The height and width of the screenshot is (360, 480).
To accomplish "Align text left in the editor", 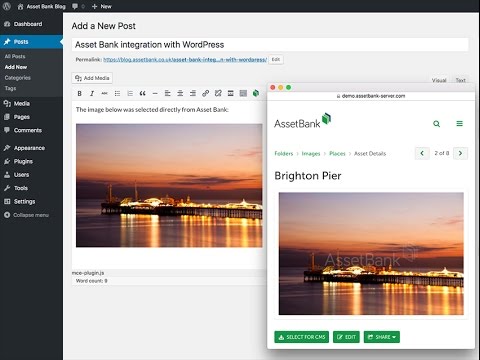I will [168, 94].
